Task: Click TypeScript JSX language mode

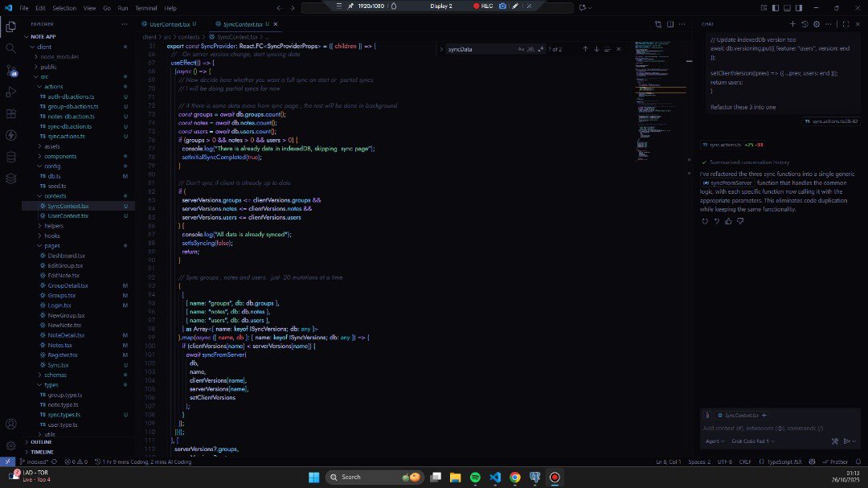Action: click(x=784, y=462)
